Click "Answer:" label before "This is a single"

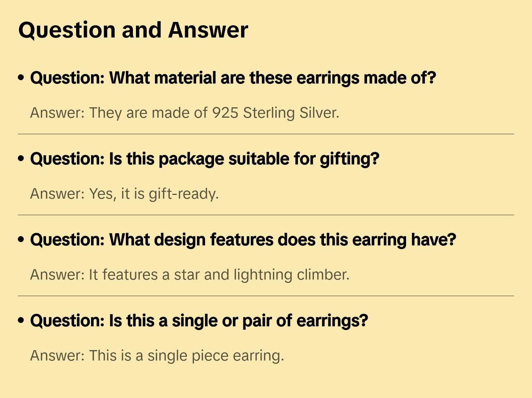[x=58, y=356]
